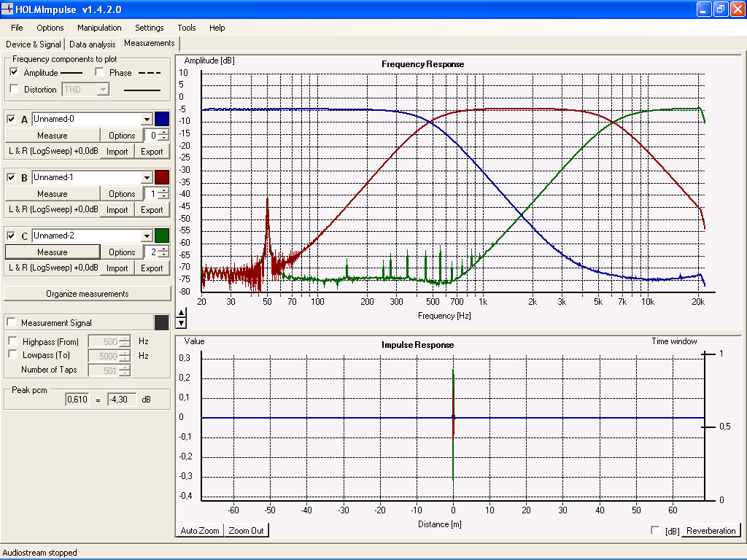The height and width of the screenshot is (560, 747).
Task: Open the Manipulation menu
Action: tap(99, 28)
